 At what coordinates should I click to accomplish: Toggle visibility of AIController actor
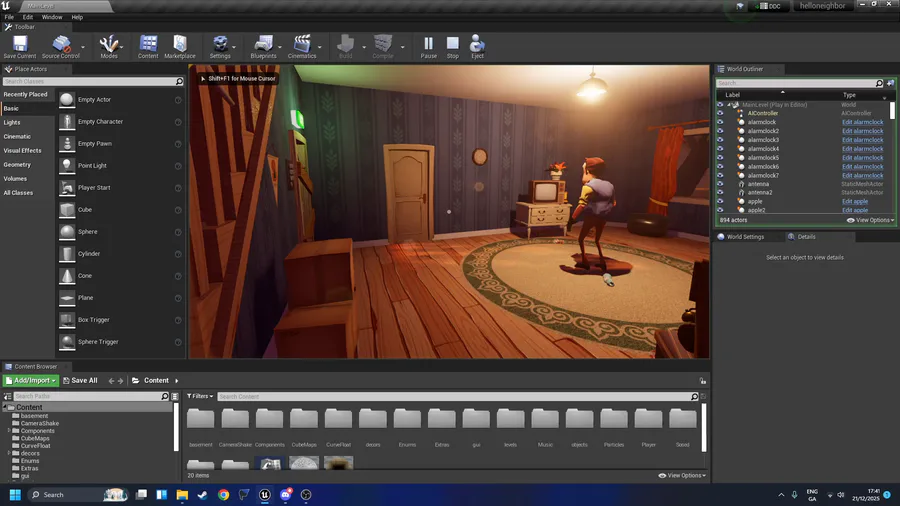coord(720,114)
